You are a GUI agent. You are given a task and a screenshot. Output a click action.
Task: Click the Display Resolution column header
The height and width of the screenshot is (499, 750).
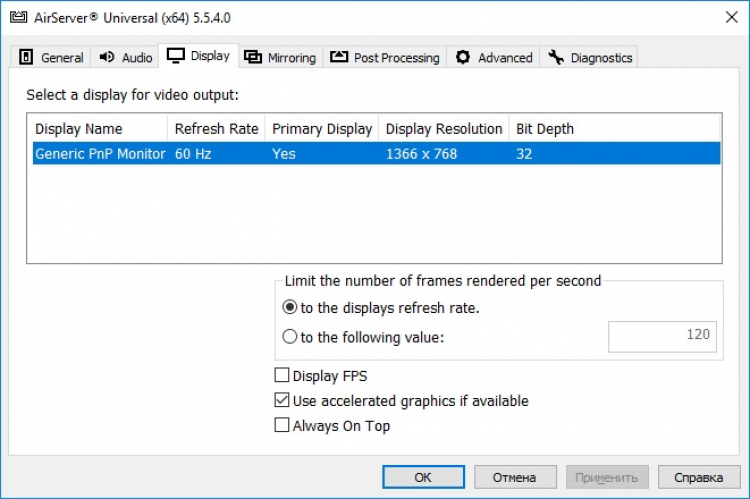[444, 129]
